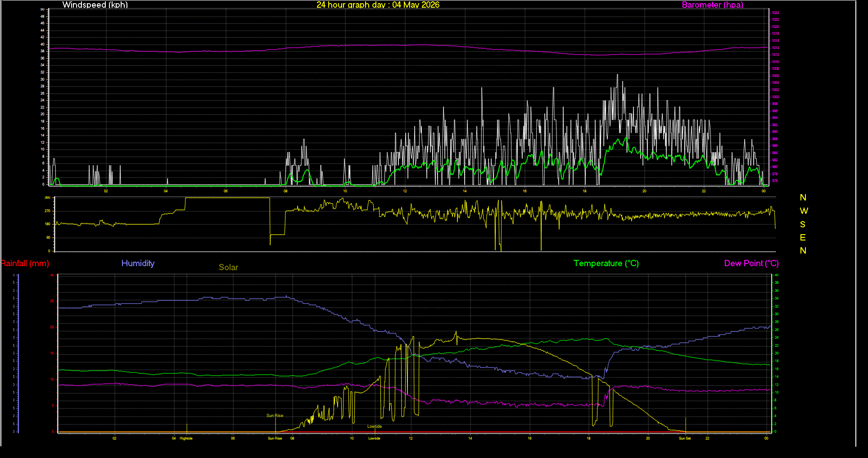The width and height of the screenshot is (868, 458).
Task: Click the 'Lowtide' marker label inside the graph
Action: tap(375, 426)
